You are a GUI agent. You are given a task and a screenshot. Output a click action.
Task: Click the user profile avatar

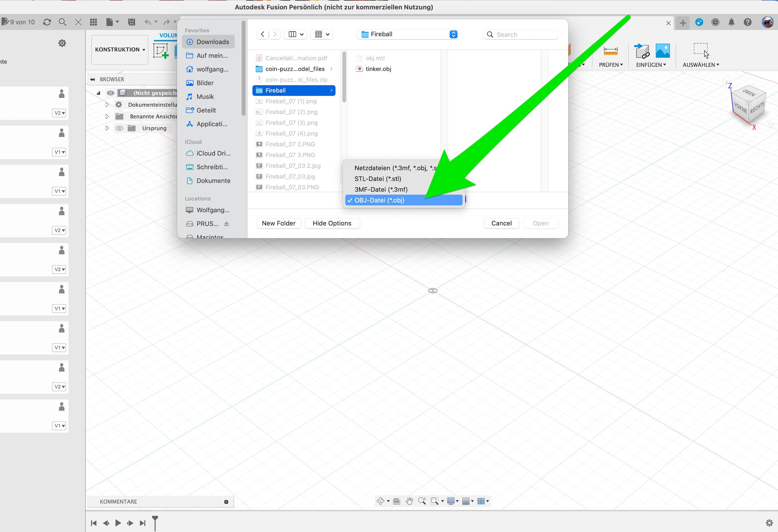point(768,22)
